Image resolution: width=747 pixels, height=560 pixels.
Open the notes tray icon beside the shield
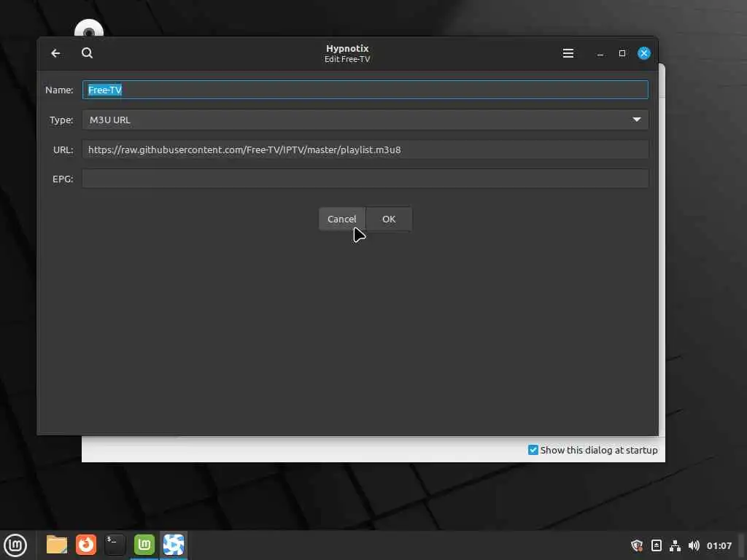tap(656, 545)
